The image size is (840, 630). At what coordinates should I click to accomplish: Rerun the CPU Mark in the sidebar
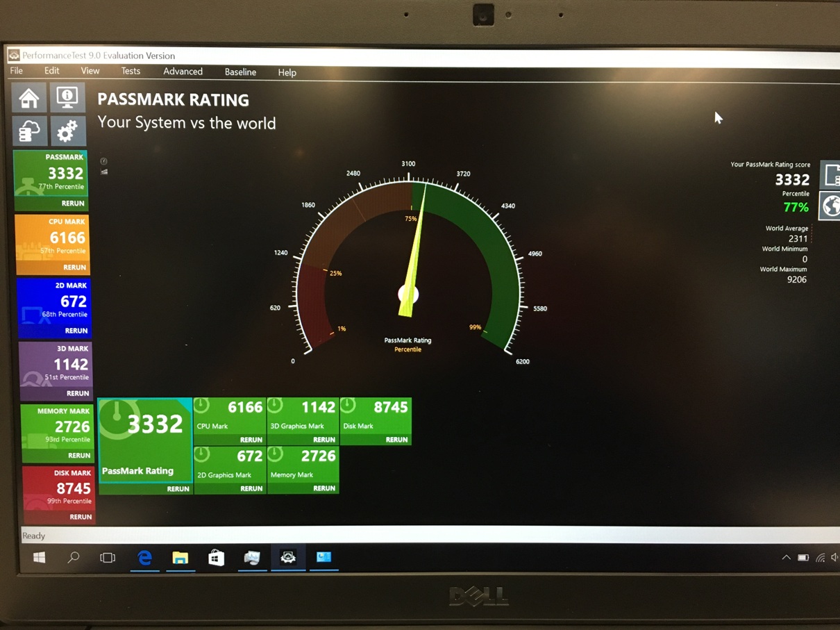[74, 267]
